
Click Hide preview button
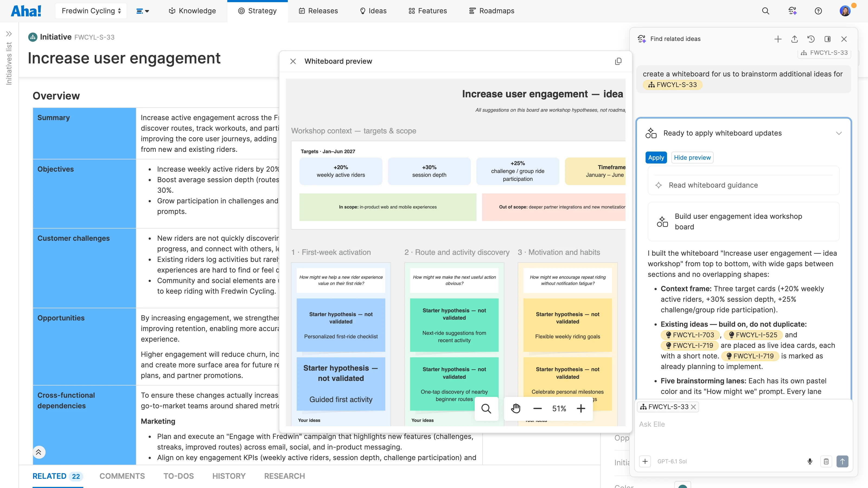tap(692, 158)
